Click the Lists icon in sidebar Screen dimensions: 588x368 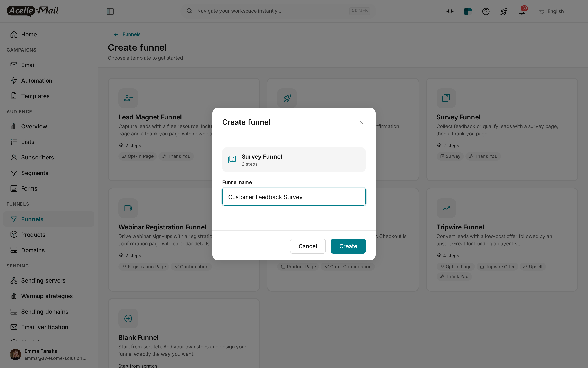click(x=14, y=142)
